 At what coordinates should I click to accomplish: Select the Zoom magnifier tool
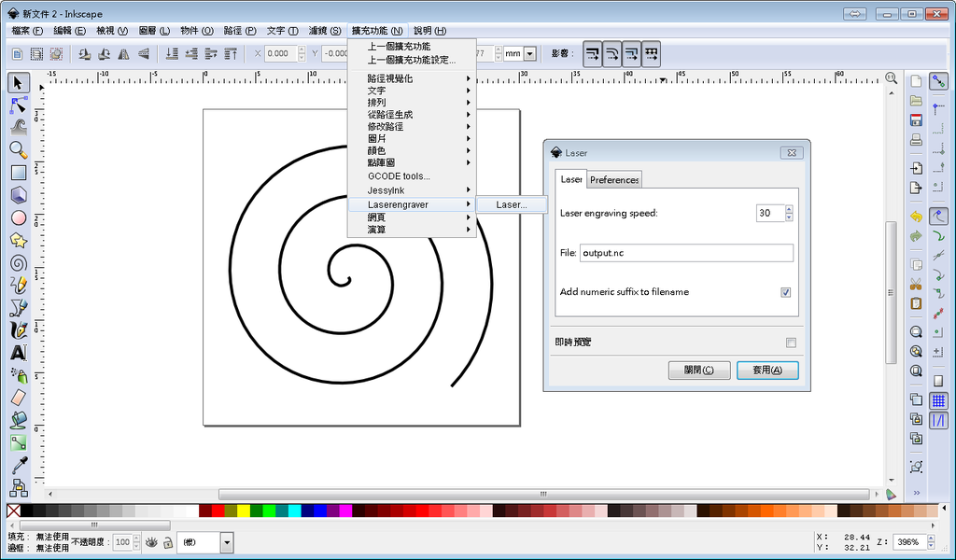19,150
